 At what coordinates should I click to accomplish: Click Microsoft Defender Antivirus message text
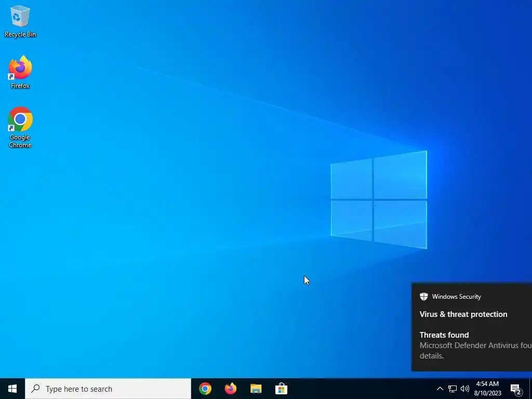tap(476, 351)
